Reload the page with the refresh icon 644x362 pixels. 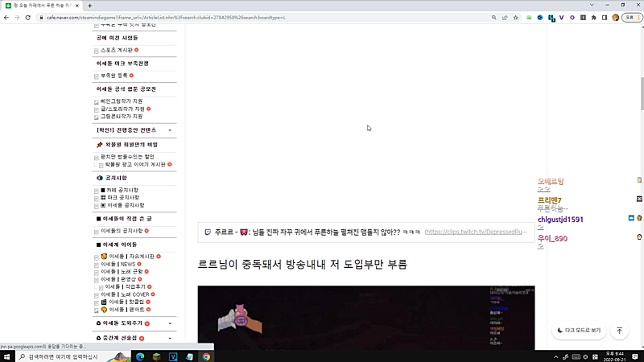pos(28,18)
